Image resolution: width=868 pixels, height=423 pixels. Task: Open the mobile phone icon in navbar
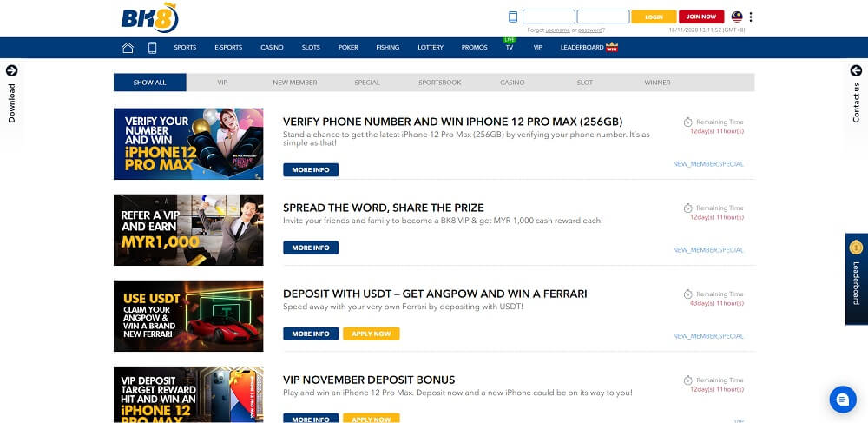pyautogui.click(x=152, y=48)
